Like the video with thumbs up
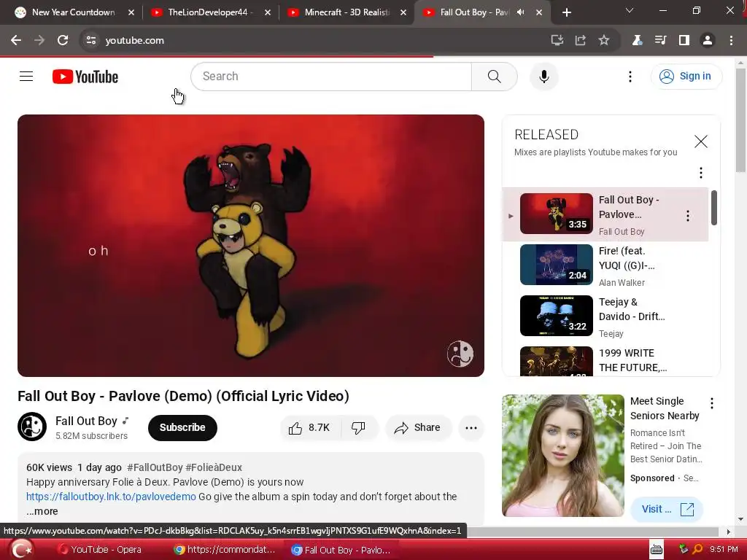The height and width of the screenshot is (560, 747). click(309, 427)
